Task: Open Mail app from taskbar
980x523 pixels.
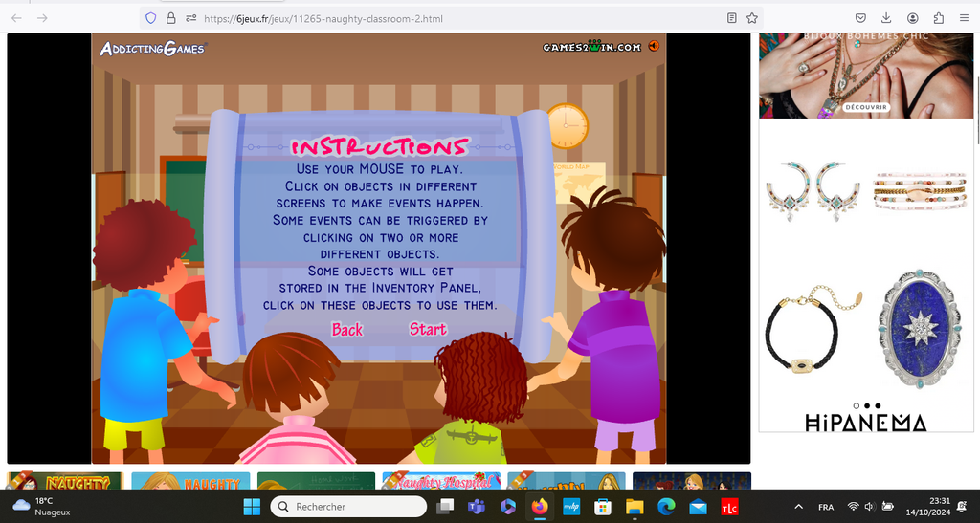Action: coord(698,506)
